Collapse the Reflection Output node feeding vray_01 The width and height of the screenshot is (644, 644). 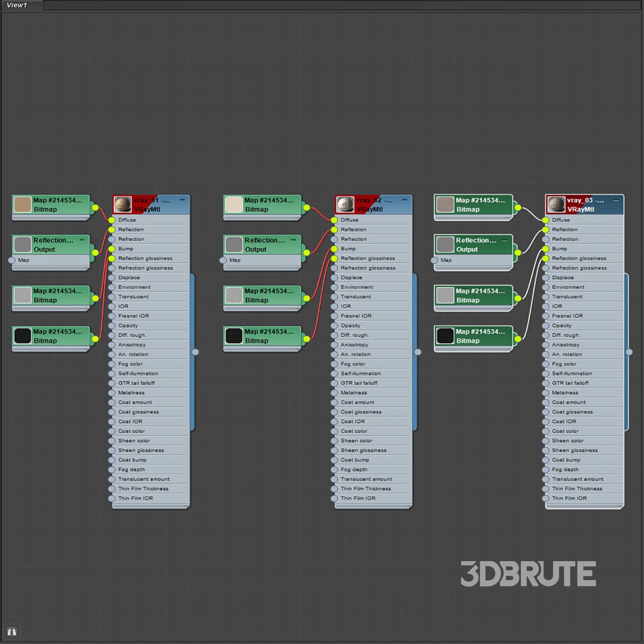point(82,240)
